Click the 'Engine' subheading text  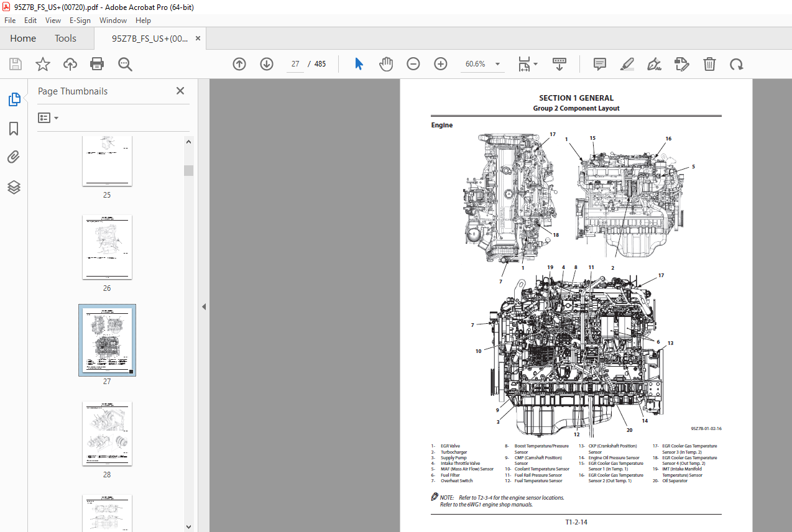click(442, 125)
